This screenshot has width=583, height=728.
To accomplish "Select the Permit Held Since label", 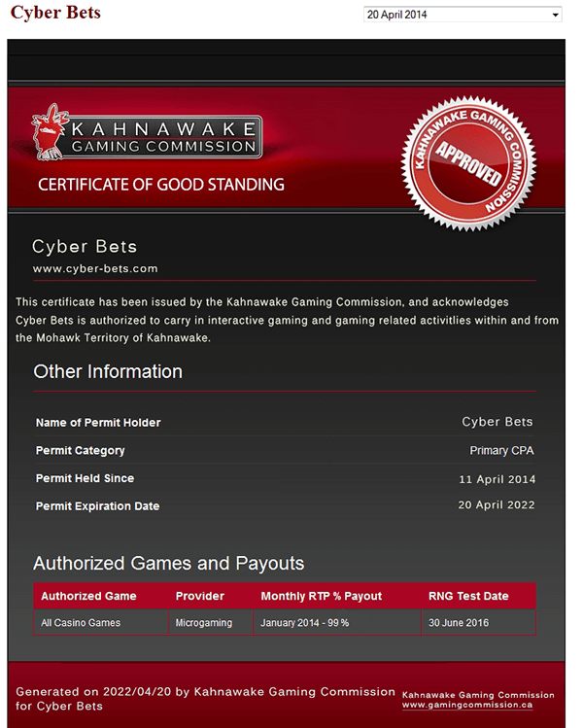I will tap(85, 478).
